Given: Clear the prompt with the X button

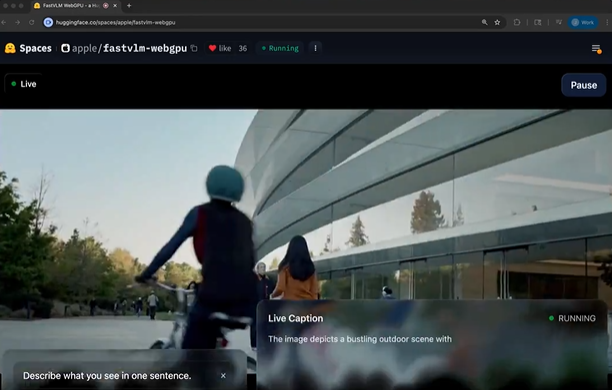Looking at the screenshot, I should click(223, 376).
